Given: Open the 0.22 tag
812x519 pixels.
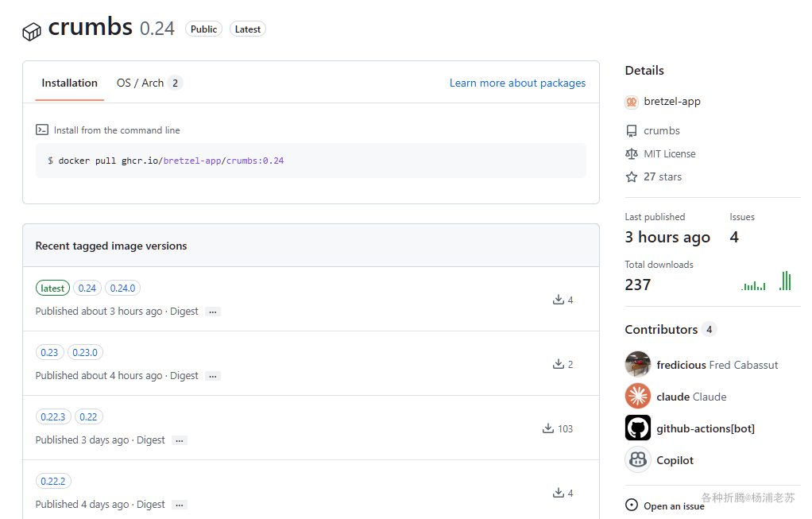Looking at the screenshot, I should 88,416.
